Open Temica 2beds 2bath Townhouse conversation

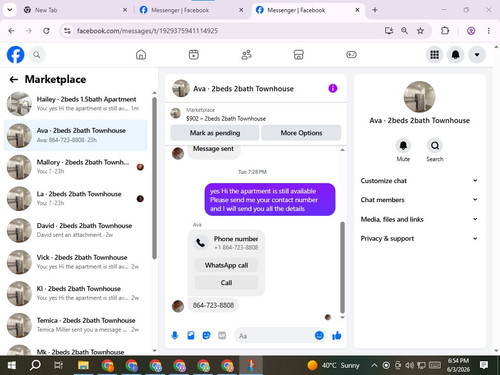76,325
